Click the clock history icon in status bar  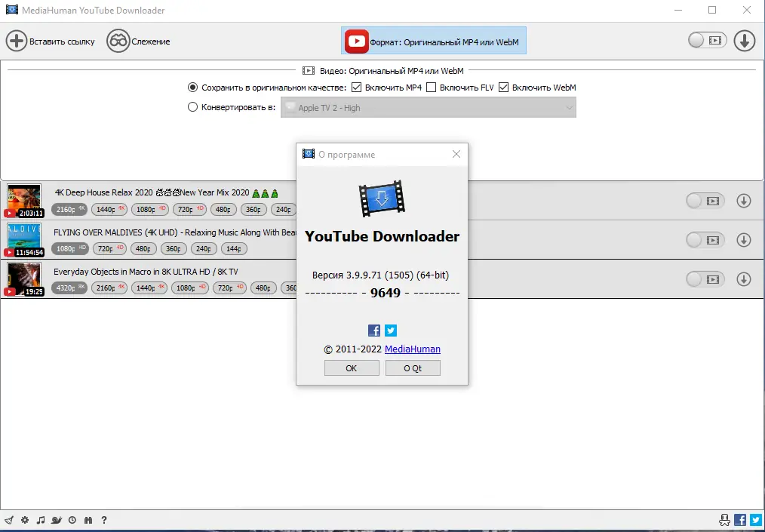tap(72, 520)
